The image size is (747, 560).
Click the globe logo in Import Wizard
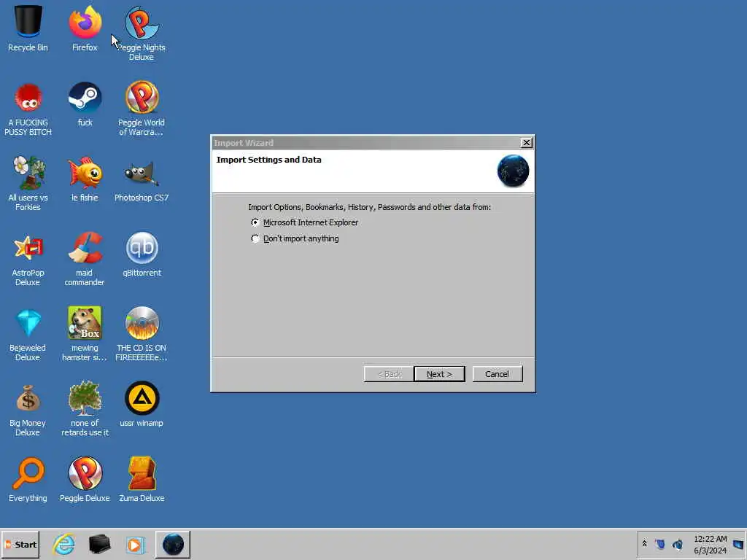(513, 171)
